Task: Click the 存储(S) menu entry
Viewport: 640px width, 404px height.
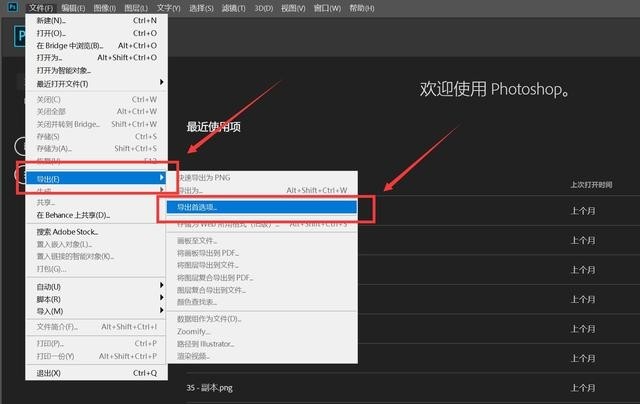Action: pyautogui.click(x=96, y=136)
